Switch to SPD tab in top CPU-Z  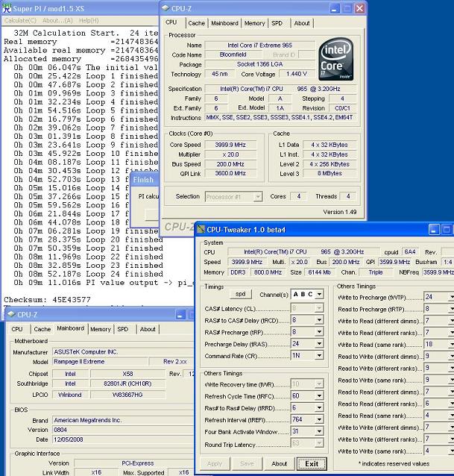click(277, 23)
